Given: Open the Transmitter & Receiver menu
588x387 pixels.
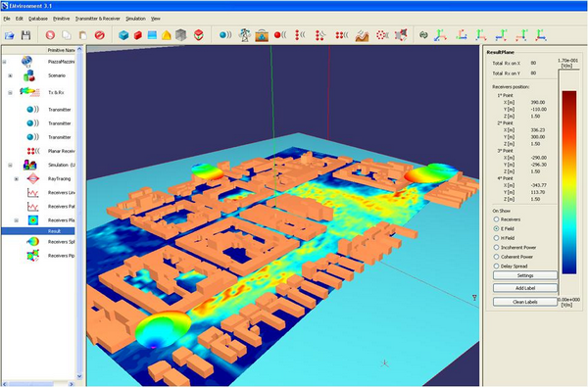Looking at the screenshot, I should tap(97, 19).
